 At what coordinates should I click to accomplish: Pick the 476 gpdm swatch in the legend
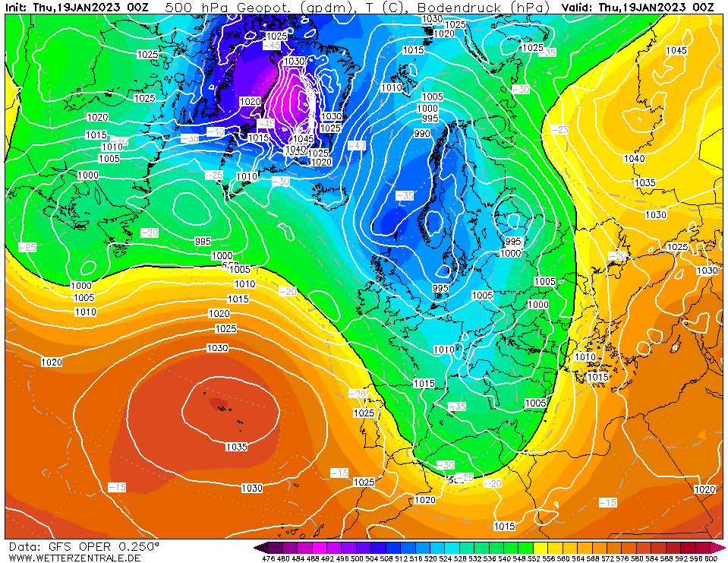pos(275,548)
